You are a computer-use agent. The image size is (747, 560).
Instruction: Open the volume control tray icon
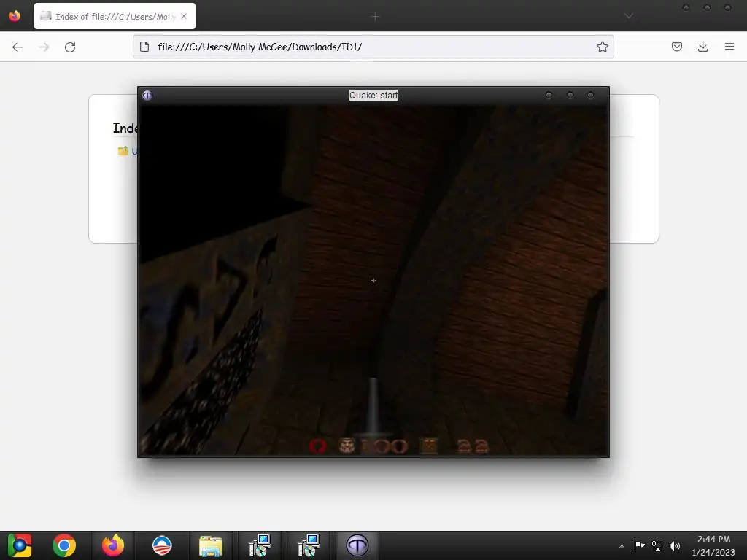(x=675, y=545)
